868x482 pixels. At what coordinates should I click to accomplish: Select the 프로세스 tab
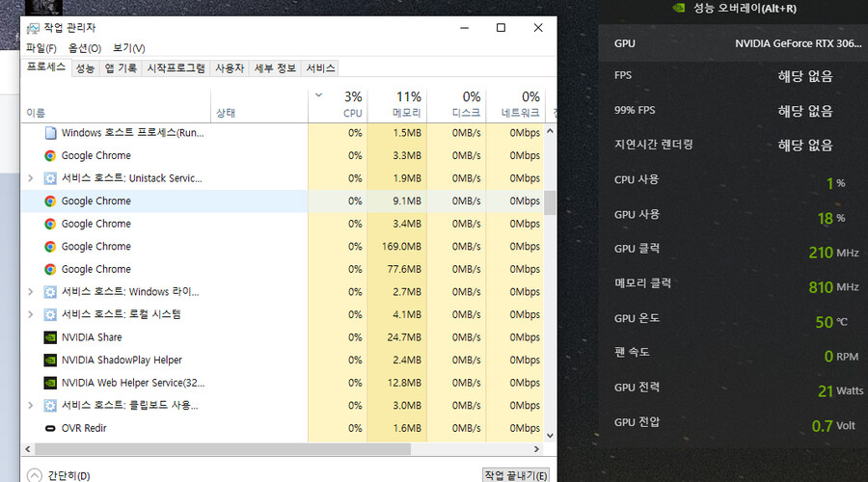46,67
